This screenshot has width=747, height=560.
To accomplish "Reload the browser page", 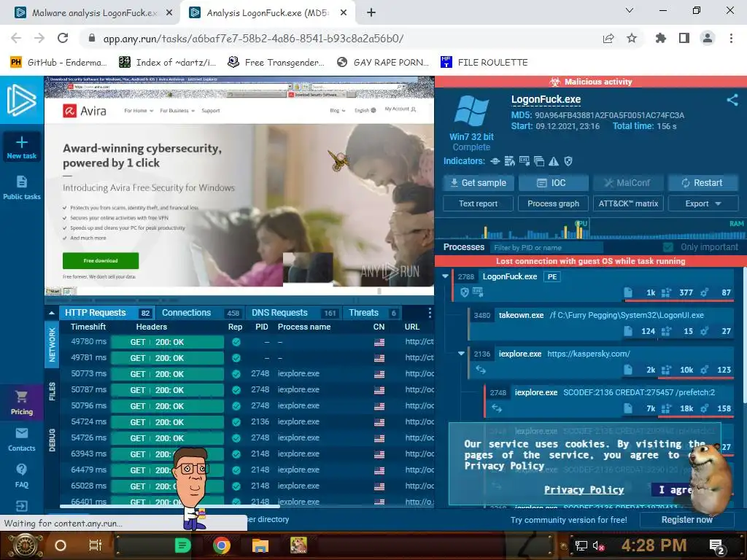I will 63,38.
